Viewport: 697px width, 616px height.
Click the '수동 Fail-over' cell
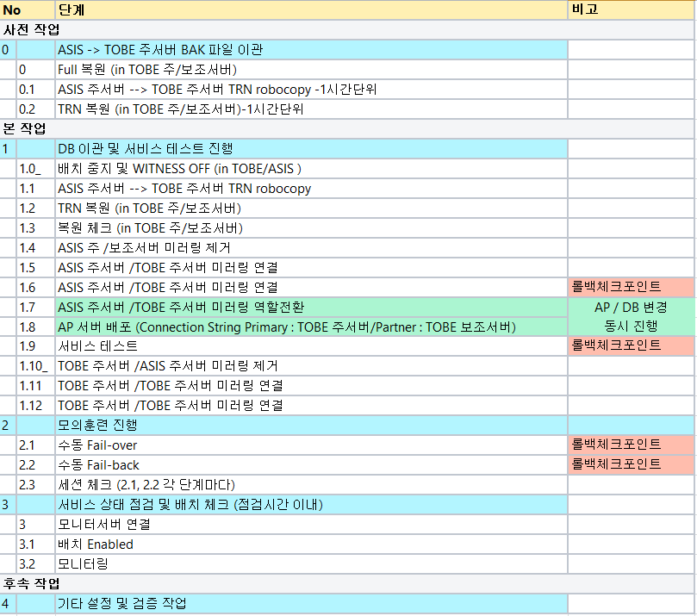[311, 445]
